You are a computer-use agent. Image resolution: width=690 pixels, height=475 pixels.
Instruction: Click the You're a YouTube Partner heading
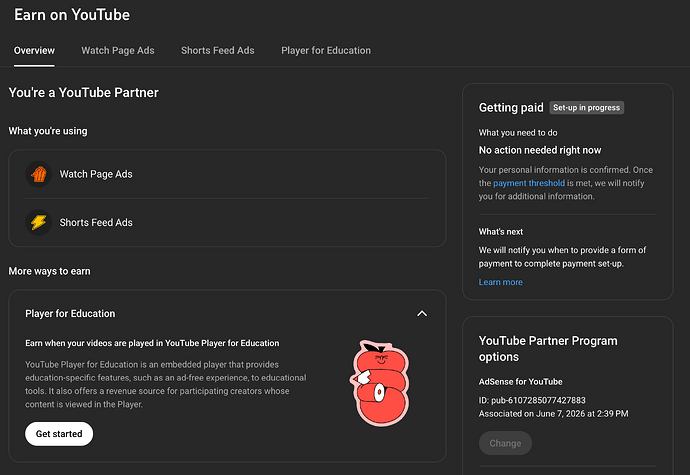(84, 93)
